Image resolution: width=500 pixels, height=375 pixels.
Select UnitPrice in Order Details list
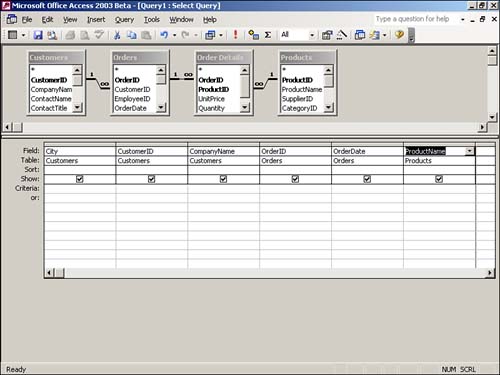click(x=211, y=99)
